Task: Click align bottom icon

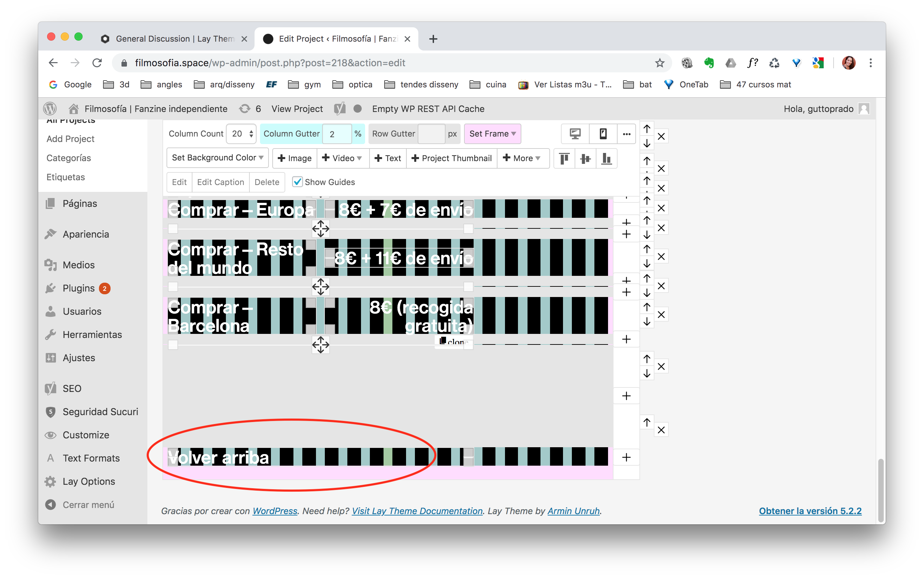Action: tap(606, 158)
